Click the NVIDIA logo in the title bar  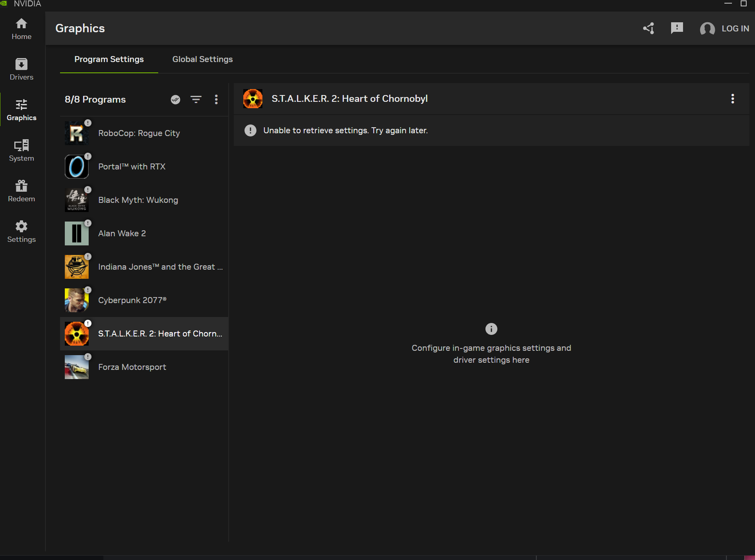click(x=4, y=3)
